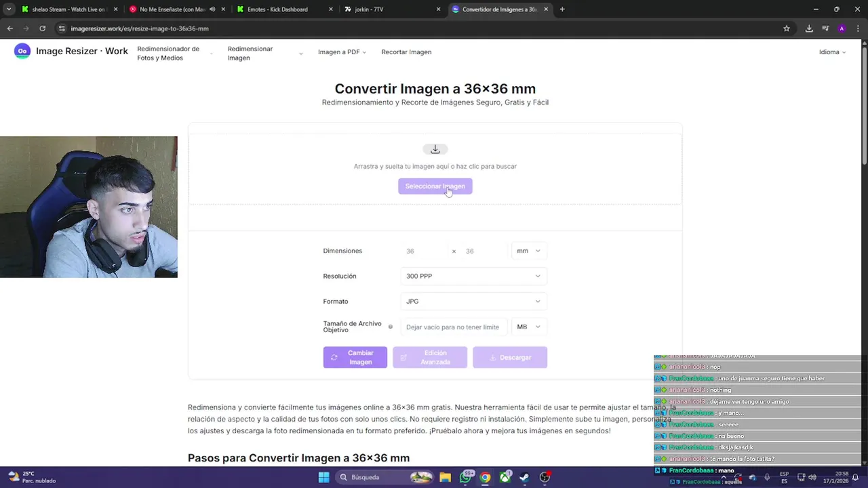The image size is (868, 488).
Task: Open the mm units dropdown
Action: pos(528,251)
